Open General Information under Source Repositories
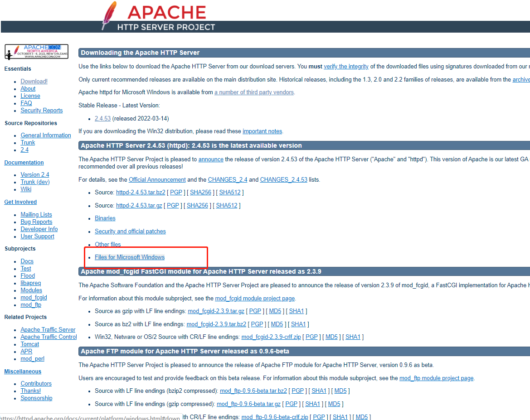The image size is (530, 420). coord(46,135)
